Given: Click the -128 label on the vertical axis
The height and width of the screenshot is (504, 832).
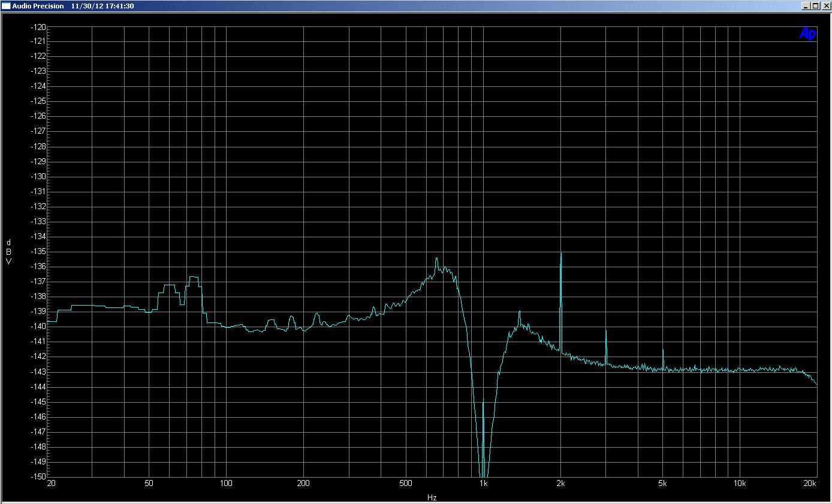Looking at the screenshot, I should point(38,146).
